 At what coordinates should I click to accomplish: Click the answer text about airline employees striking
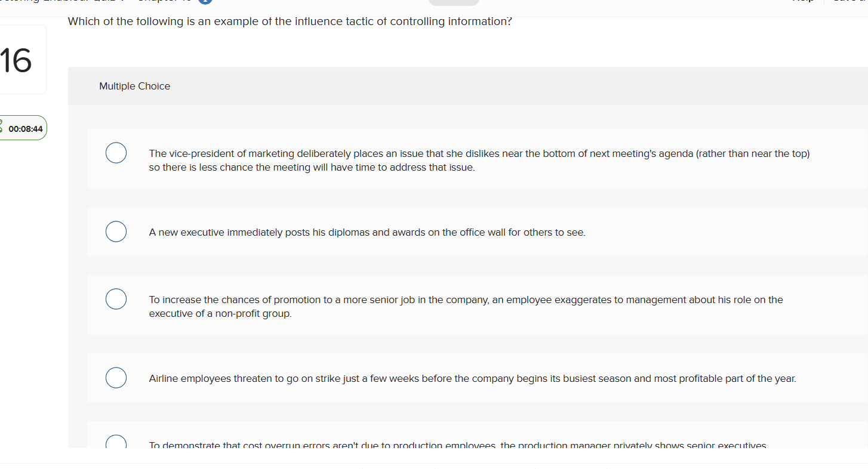[x=472, y=379]
